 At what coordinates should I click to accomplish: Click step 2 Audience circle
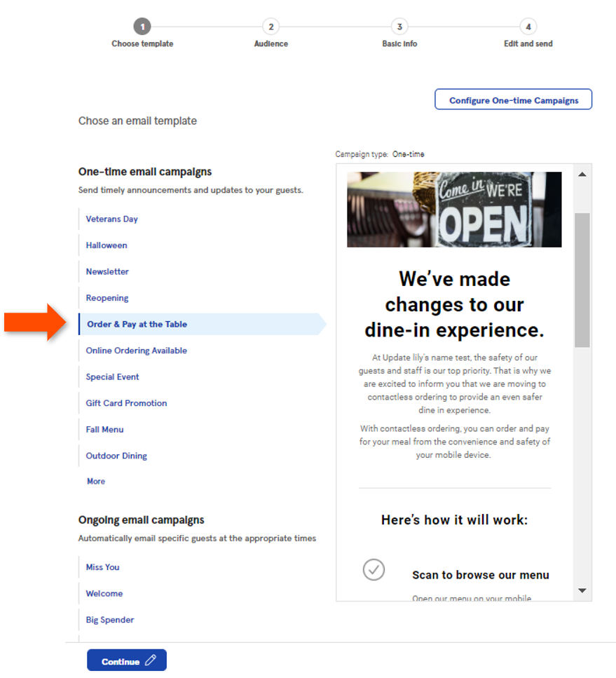[271, 26]
